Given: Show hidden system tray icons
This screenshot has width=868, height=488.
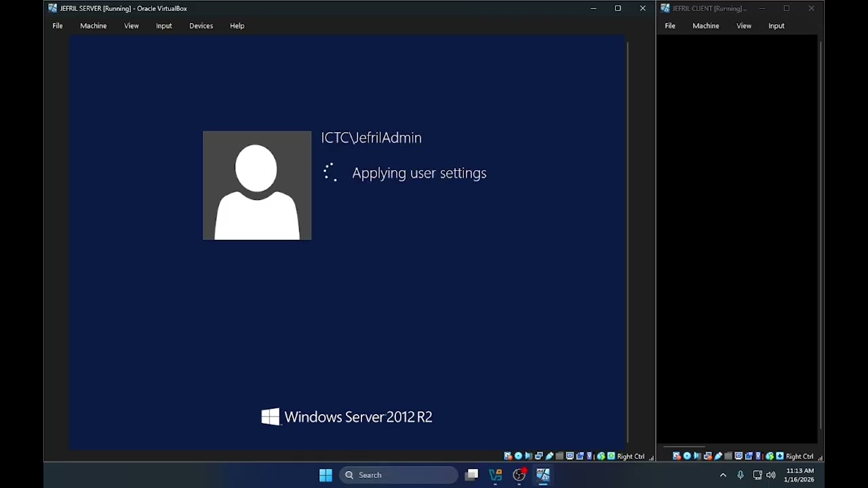Looking at the screenshot, I should click(x=723, y=475).
